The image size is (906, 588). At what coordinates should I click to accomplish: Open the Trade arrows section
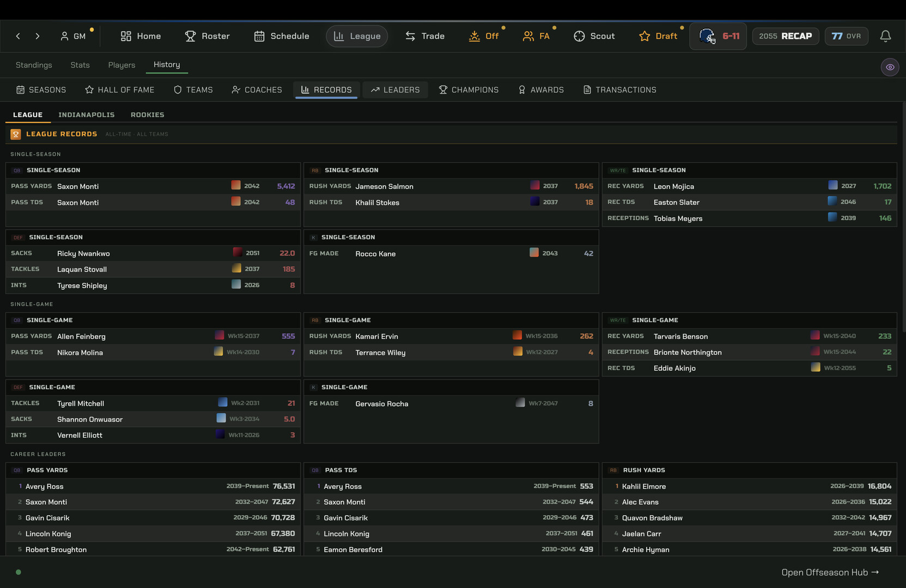pyautogui.click(x=425, y=36)
